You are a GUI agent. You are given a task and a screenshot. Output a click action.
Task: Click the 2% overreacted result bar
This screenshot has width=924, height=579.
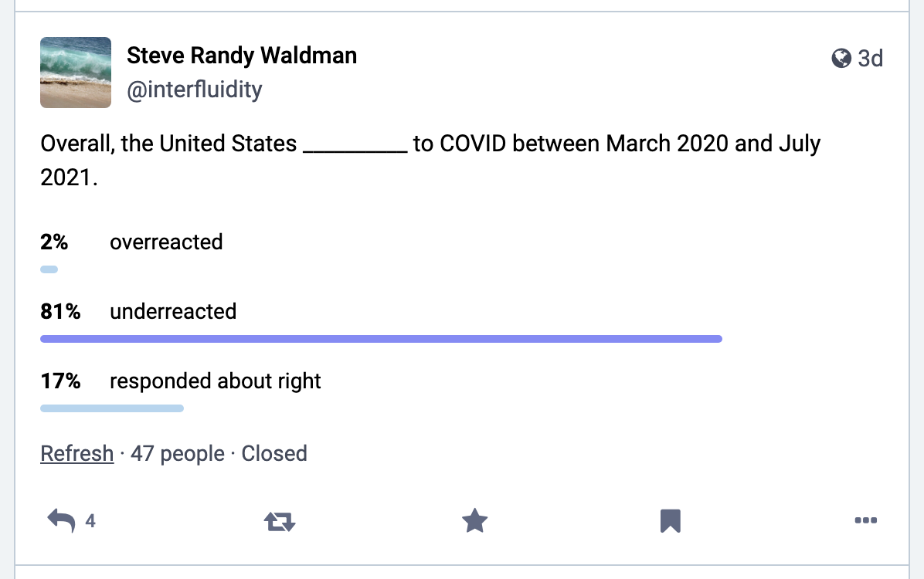[49, 269]
